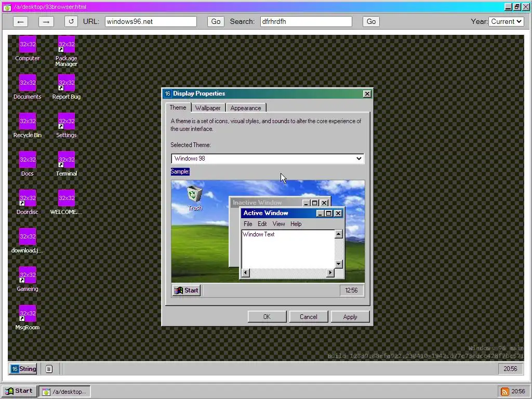
Task: Select the WELCOME... file icon
Action: 66,202
